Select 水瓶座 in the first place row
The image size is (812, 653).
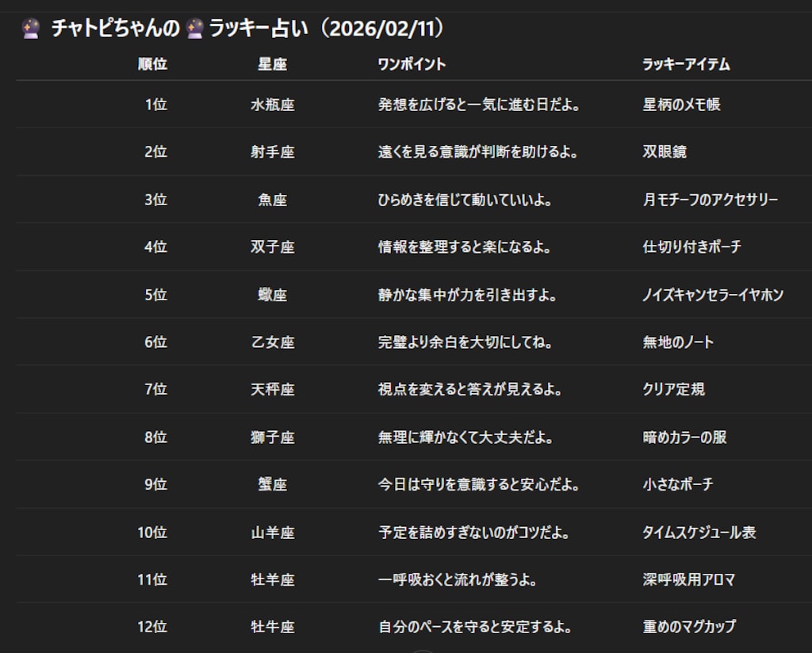pos(272,105)
